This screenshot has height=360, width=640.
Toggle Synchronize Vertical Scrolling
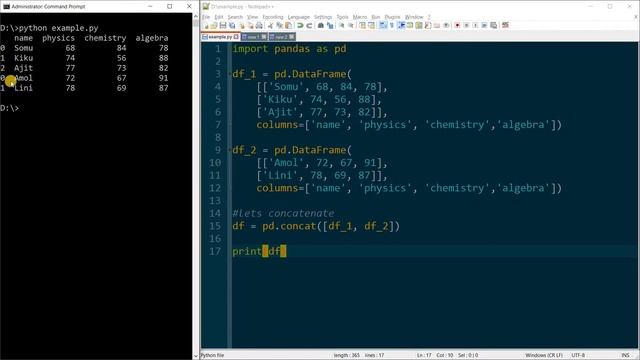tap(362, 25)
